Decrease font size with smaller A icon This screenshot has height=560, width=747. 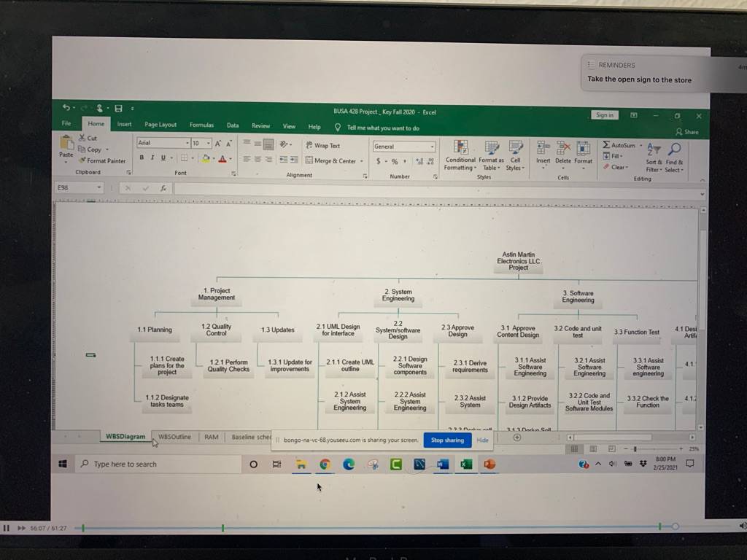coord(229,144)
